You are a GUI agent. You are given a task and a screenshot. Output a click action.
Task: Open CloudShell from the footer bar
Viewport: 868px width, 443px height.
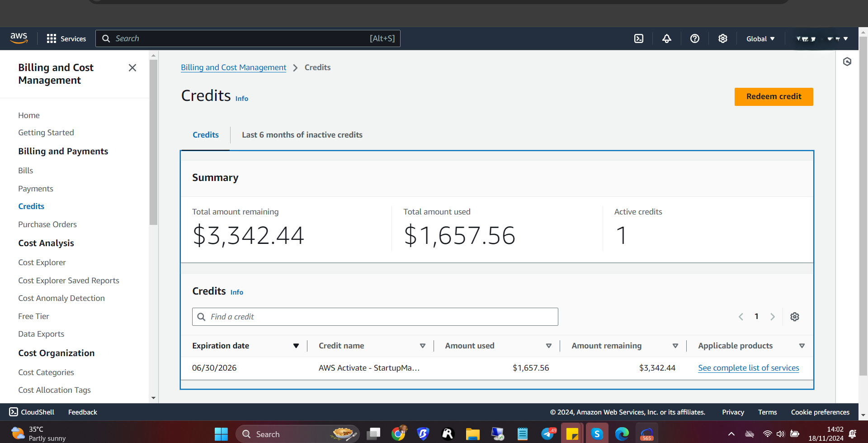point(32,412)
